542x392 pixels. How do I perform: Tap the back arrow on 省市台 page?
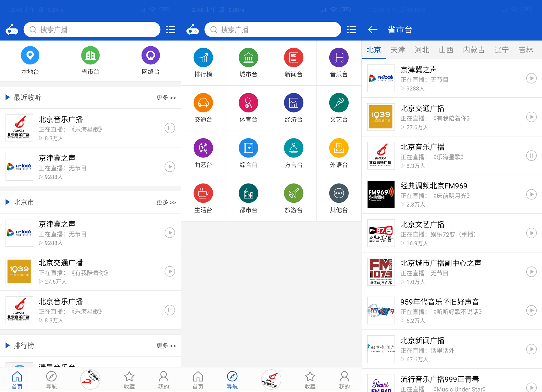tap(373, 29)
